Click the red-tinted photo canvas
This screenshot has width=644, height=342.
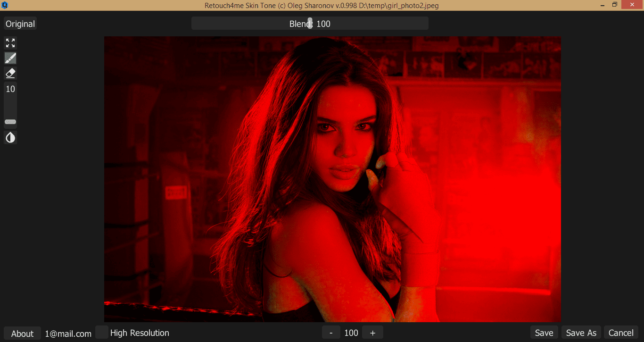(x=332, y=179)
